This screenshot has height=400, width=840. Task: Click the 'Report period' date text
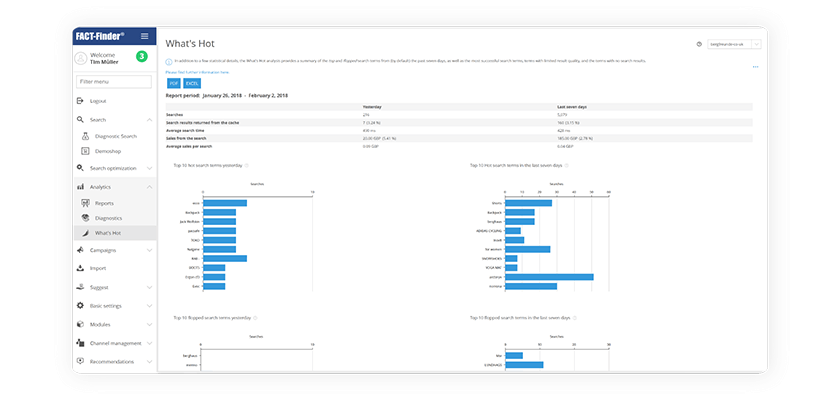(227, 95)
